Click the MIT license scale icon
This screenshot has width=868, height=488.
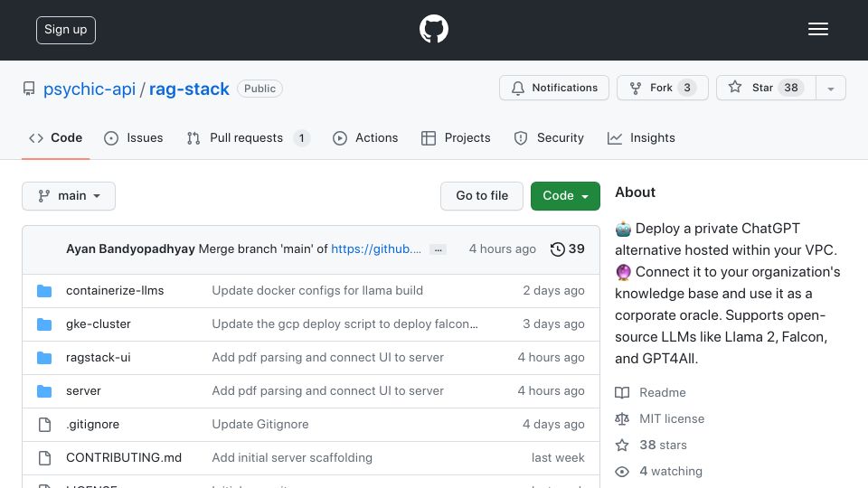(622, 418)
